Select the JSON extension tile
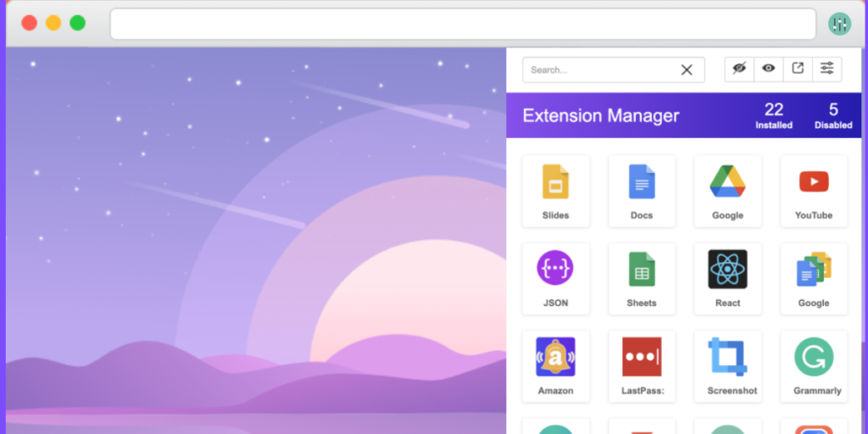Screen dimensions: 868x434 click(x=556, y=279)
